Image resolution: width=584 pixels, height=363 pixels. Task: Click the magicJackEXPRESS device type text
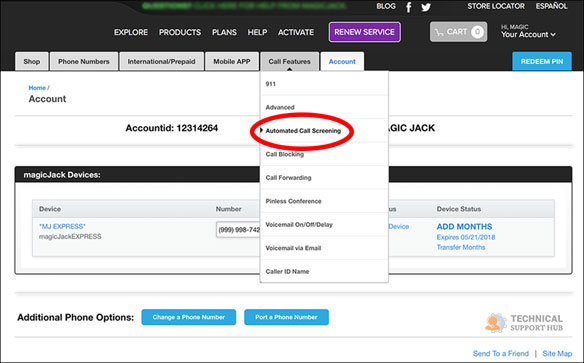70,236
